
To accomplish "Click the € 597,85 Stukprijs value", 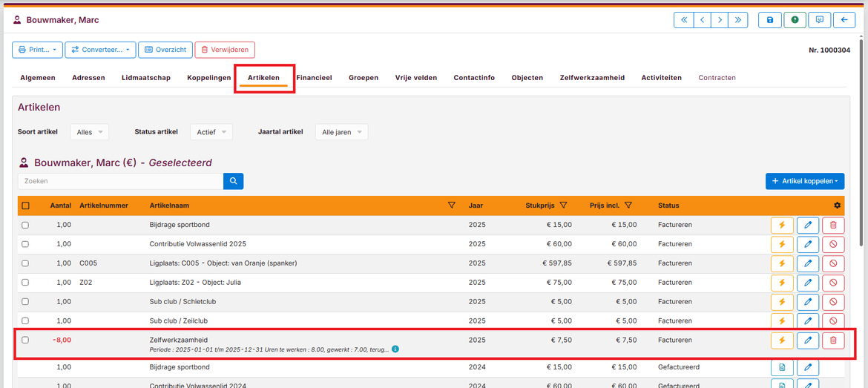I will pyautogui.click(x=556, y=263).
